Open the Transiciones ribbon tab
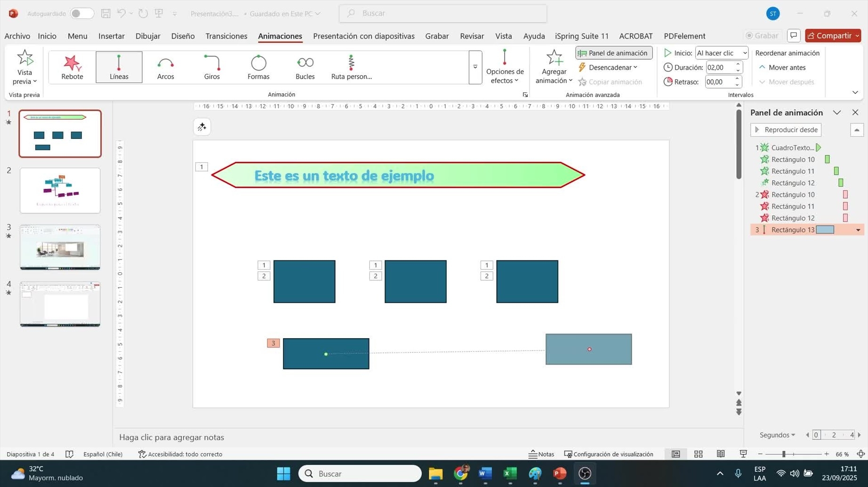 (x=226, y=36)
